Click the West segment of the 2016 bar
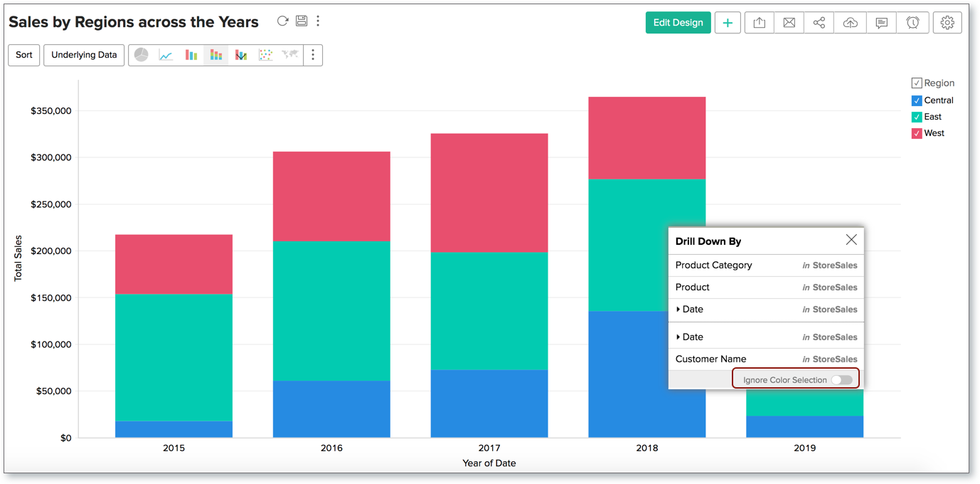980x484 pixels. click(331, 196)
